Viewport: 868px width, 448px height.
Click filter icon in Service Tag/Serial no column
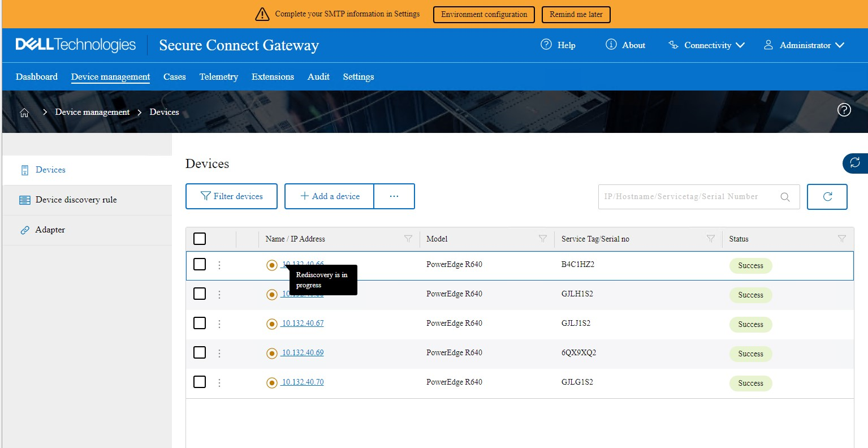(x=711, y=239)
